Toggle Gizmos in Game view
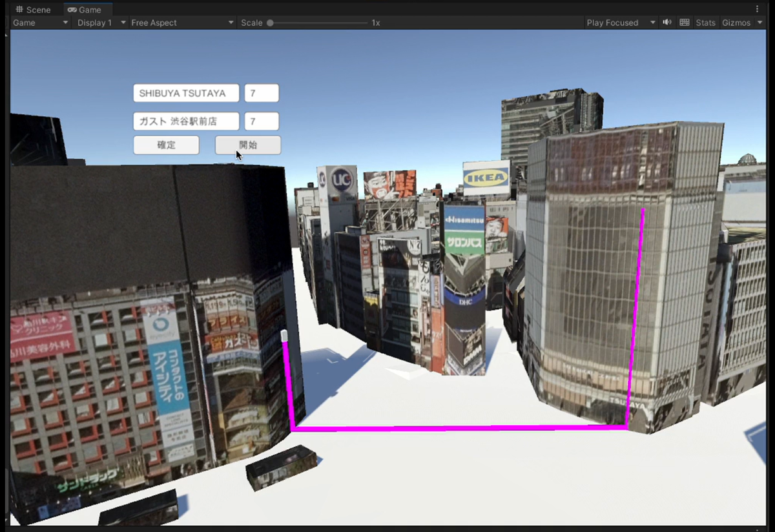Image resolution: width=775 pixels, height=532 pixels. click(736, 23)
